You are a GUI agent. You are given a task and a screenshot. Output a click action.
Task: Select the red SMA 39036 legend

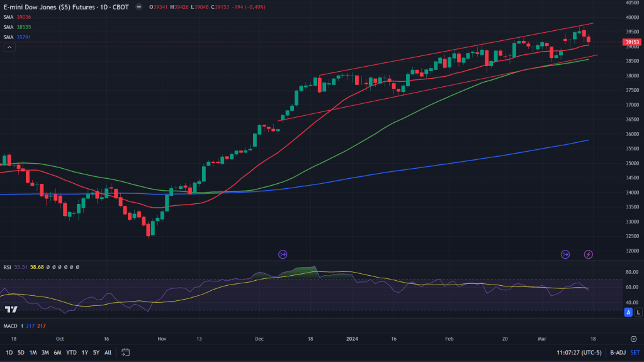click(18, 17)
